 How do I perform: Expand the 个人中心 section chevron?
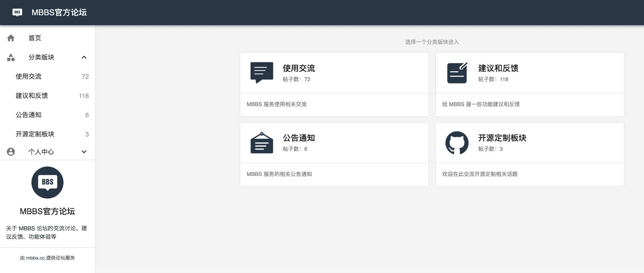click(x=84, y=152)
